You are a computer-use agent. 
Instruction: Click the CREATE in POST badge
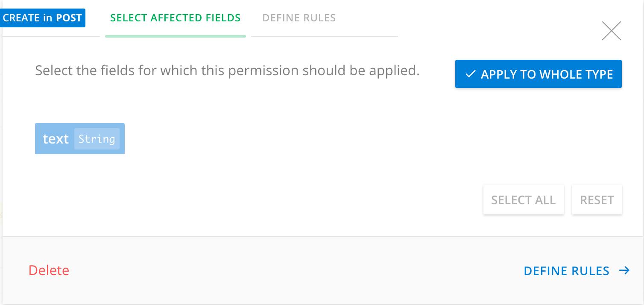(x=42, y=18)
